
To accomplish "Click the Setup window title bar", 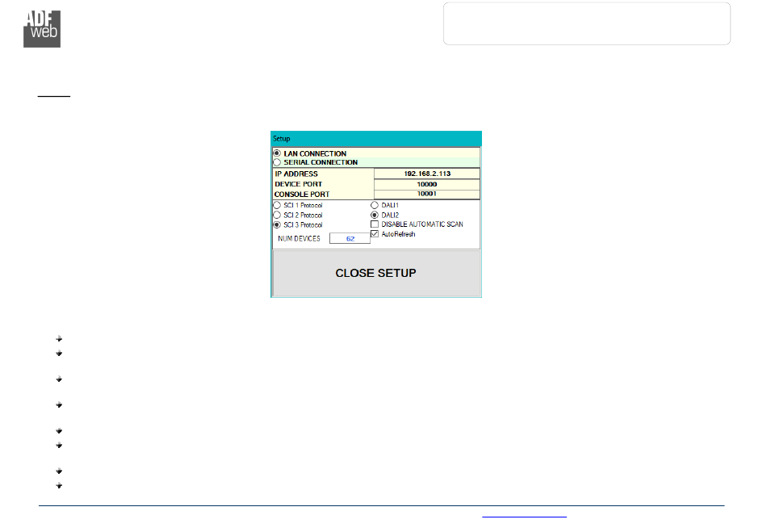I will 376,138.
